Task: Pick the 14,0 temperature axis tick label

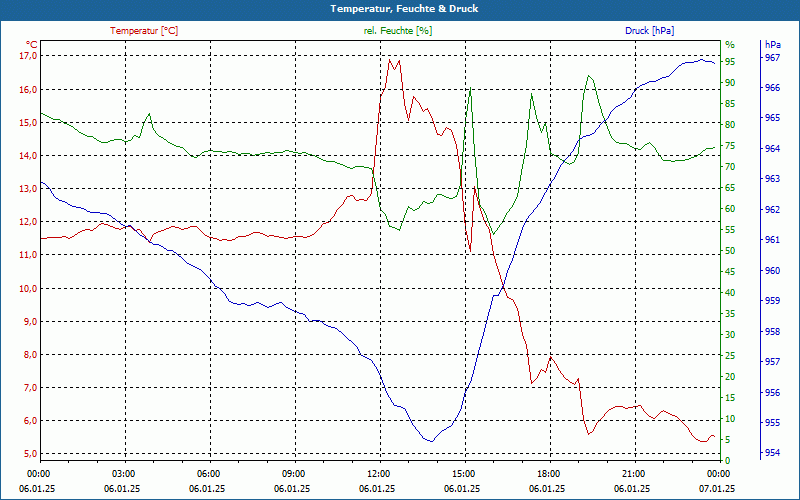Action: coord(29,156)
